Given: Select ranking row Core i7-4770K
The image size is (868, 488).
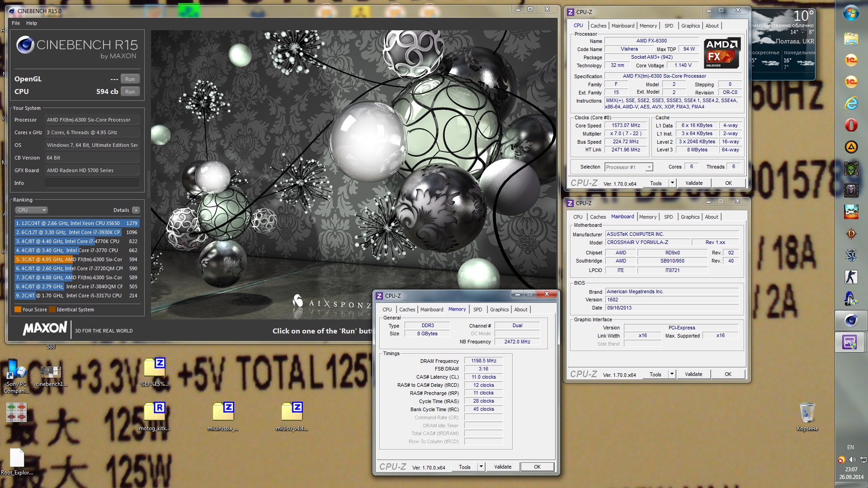Looking at the screenshot, I should point(77,241).
